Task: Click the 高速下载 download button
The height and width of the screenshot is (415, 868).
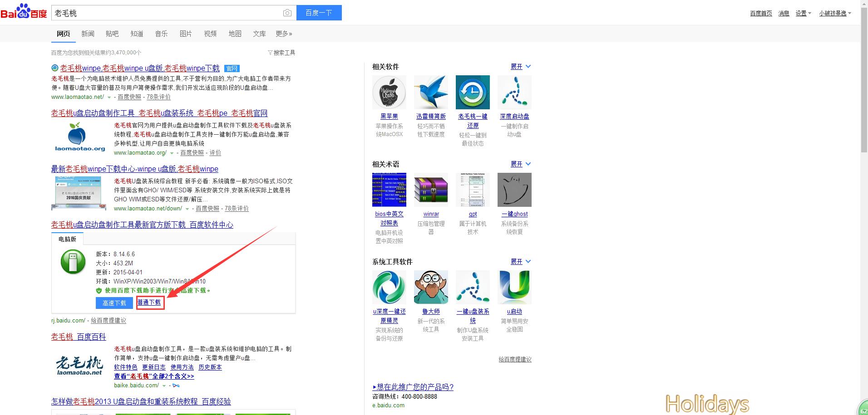Action: pos(114,303)
